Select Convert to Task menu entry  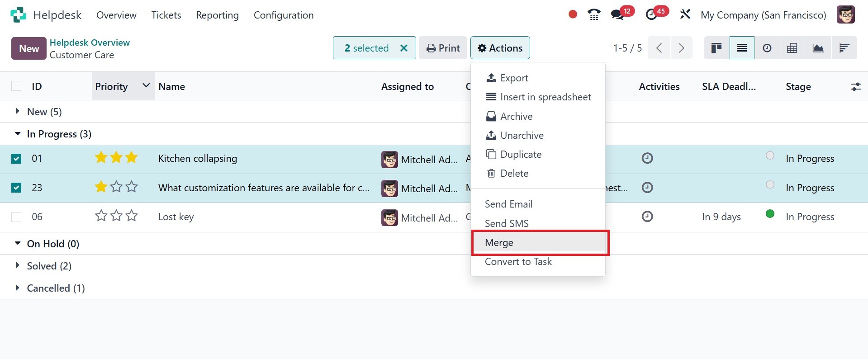coord(518,262)
